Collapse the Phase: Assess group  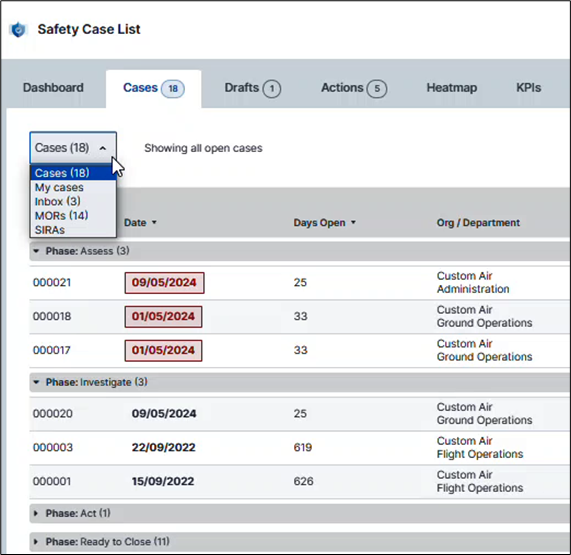click(36, 251)
